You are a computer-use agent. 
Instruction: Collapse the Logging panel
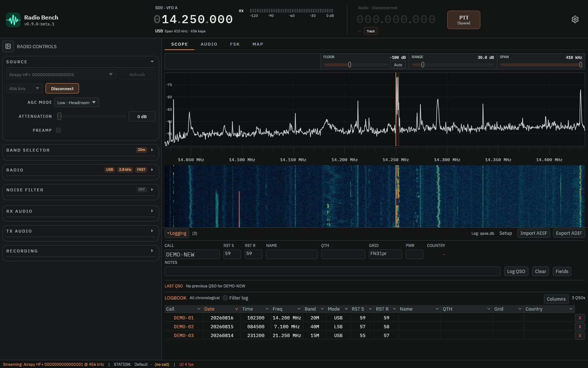pos(177,233)
